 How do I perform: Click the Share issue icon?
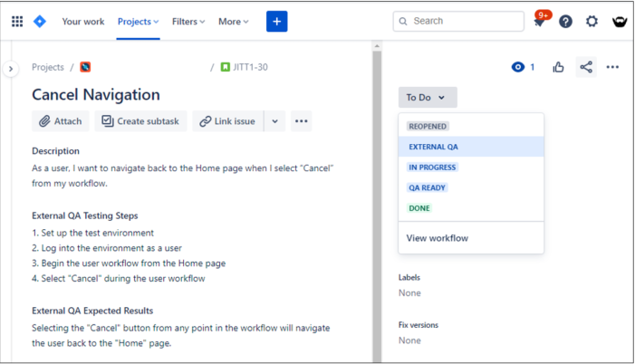coord(585,67)
